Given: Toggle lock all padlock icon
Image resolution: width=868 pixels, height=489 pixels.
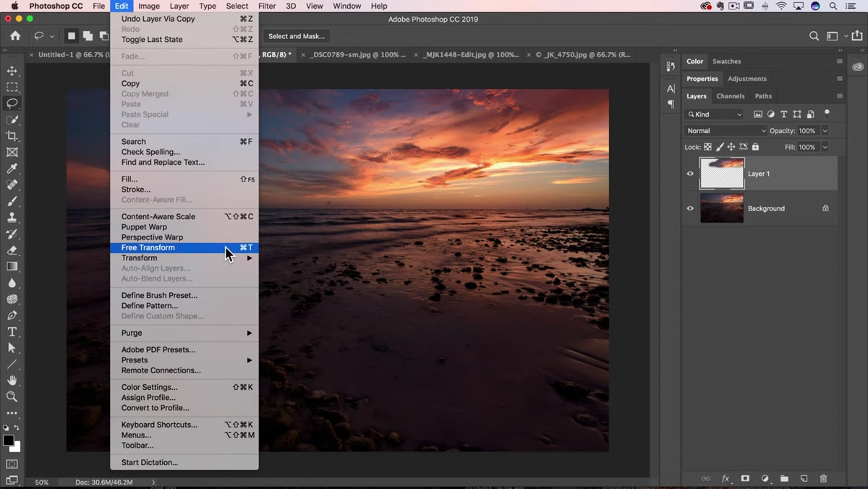Looking at the screenshot, I should point(755,147).
